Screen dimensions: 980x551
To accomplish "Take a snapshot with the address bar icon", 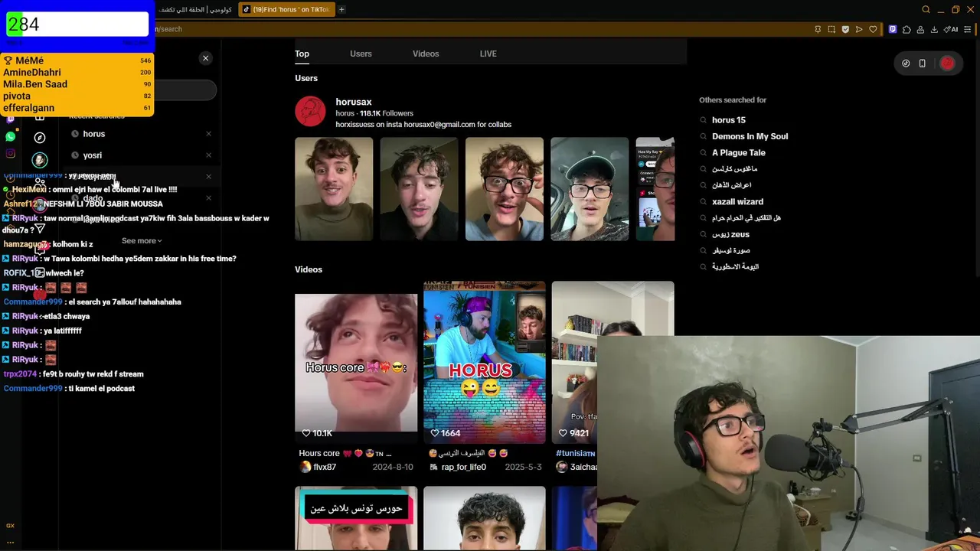I will point(831,29).
